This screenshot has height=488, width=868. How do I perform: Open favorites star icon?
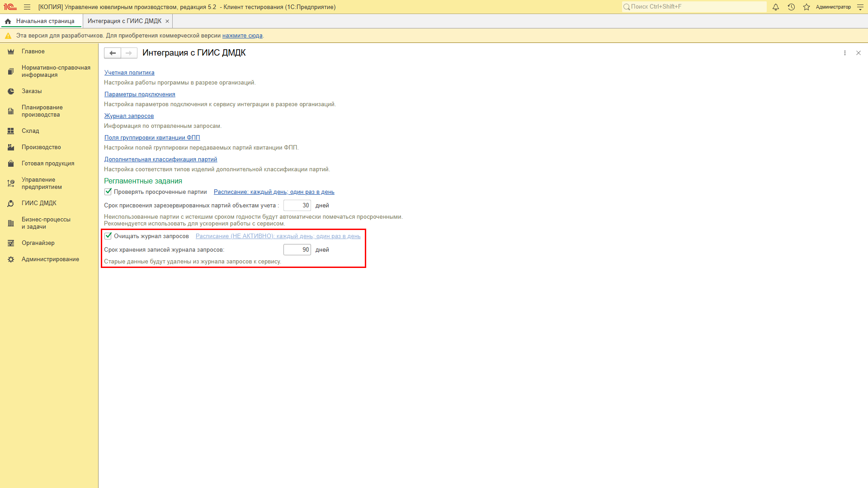pyautogui.click(x=807, y=7)
